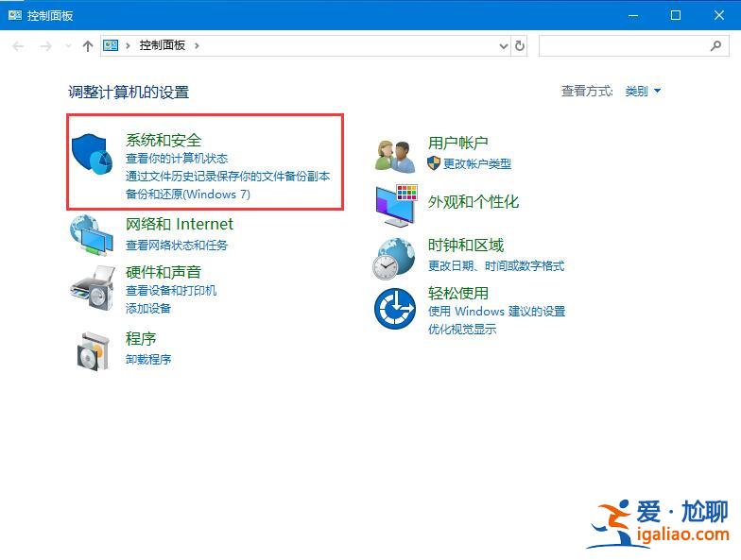Expand the chevron after 控制面板 in the address bar
Viewport: 741px width, 560px height.
tap(197, 45)
